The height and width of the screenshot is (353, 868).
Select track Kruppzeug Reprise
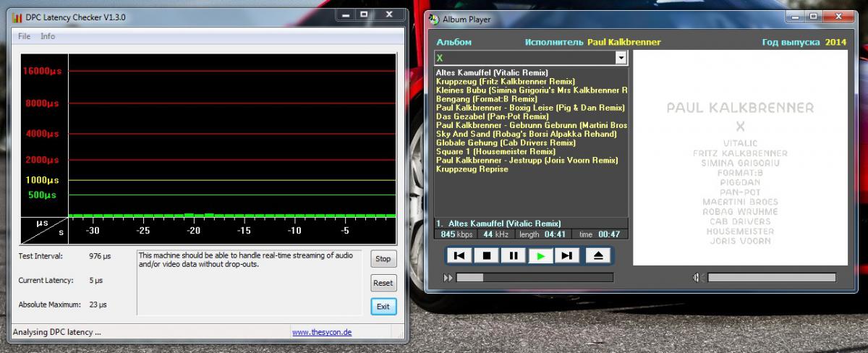pyautogui.click(x=472, y=169)
